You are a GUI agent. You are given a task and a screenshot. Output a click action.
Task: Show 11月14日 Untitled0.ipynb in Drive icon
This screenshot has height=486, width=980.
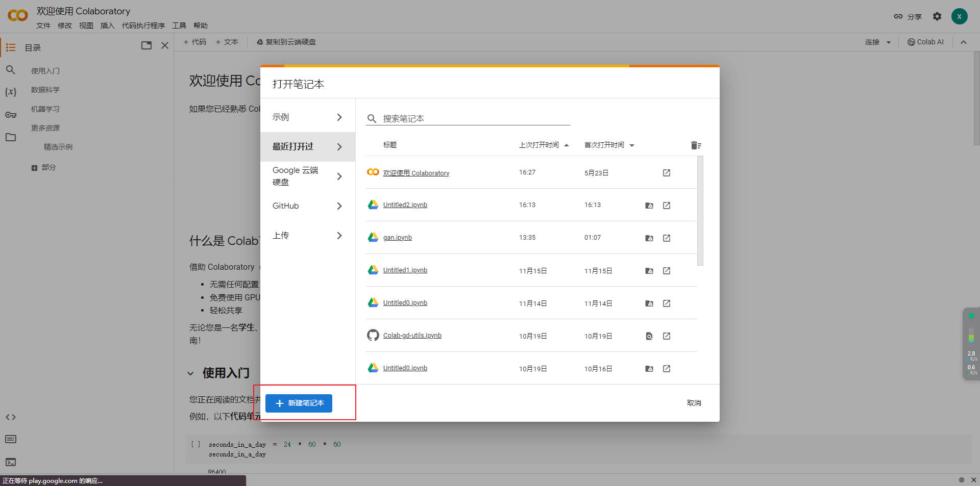click(x=649, y=303)
